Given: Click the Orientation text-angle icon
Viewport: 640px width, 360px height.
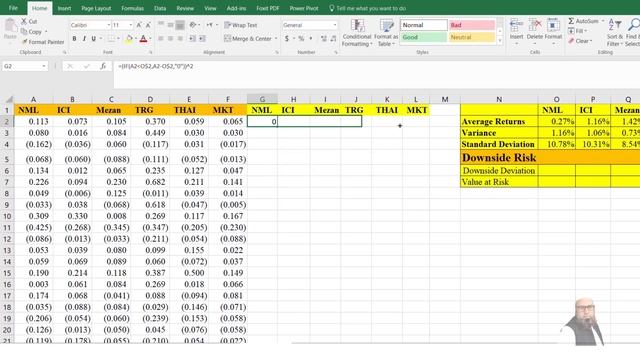Looking at the screenshot, I should tap(193, 25).
